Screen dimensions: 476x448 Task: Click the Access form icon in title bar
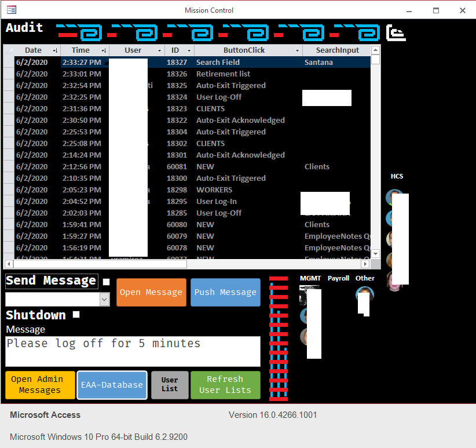tap(12, 10)
